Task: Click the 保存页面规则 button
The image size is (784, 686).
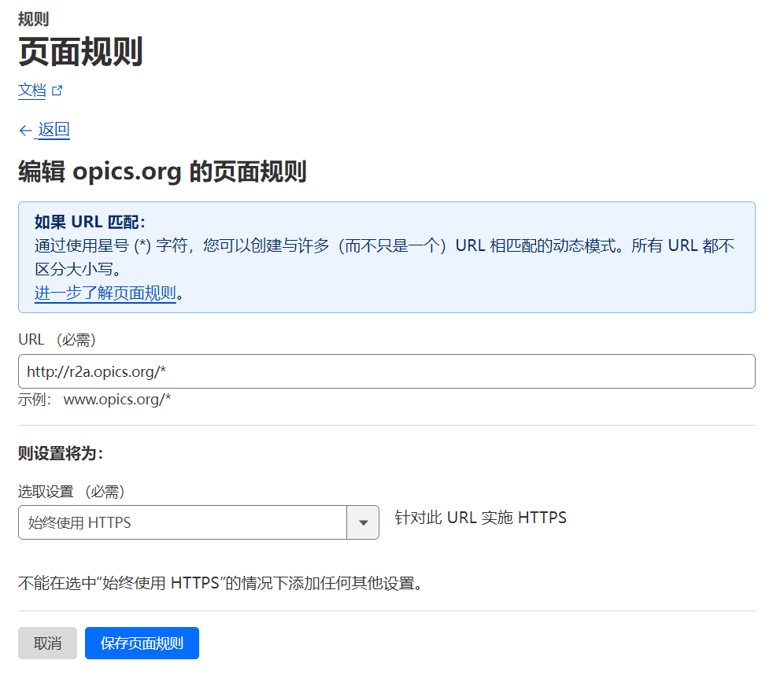Action: tap(142, 643)
